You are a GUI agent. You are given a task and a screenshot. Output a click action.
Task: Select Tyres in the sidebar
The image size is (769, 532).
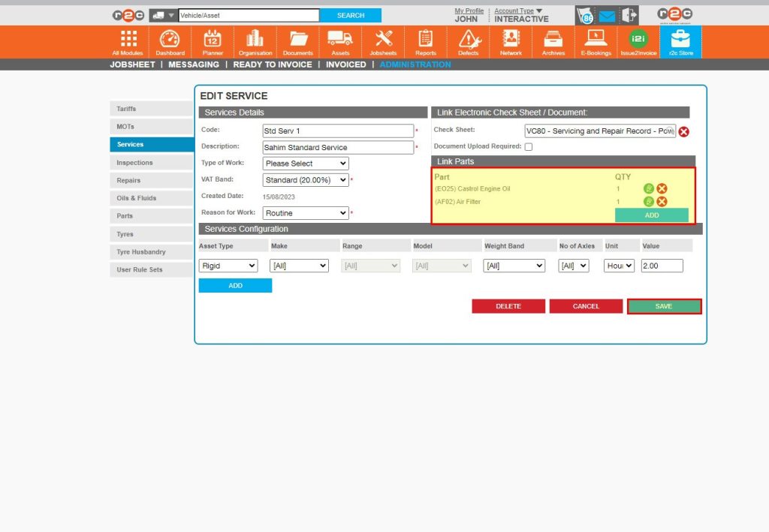152,234
